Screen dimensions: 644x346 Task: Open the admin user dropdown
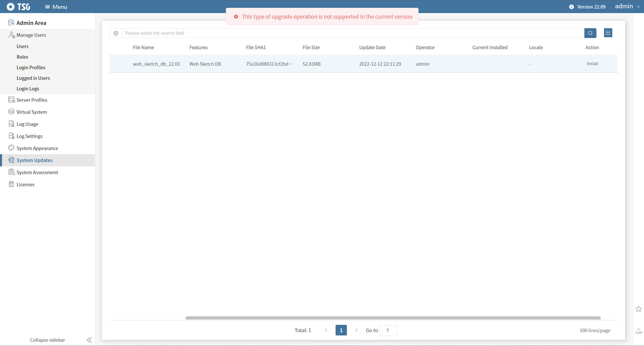(x=627, y=7)
